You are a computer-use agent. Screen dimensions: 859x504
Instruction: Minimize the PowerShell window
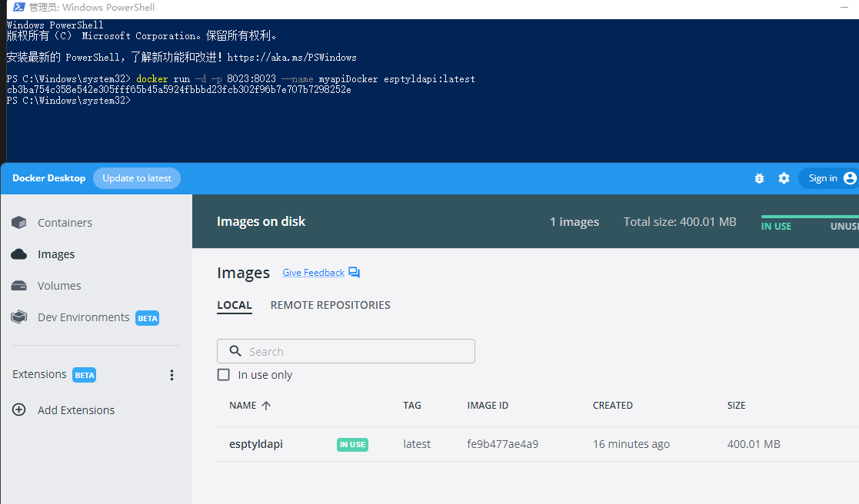(844, 8)
